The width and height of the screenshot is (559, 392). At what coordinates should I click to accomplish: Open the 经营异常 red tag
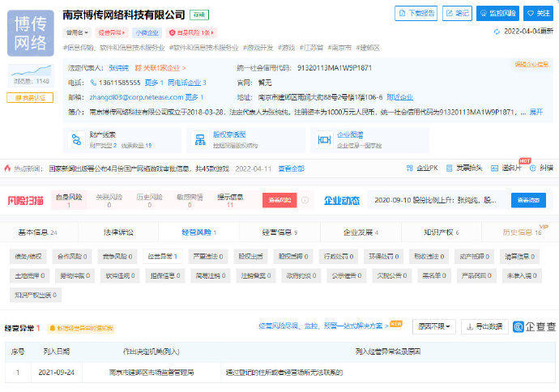[112, 32]
